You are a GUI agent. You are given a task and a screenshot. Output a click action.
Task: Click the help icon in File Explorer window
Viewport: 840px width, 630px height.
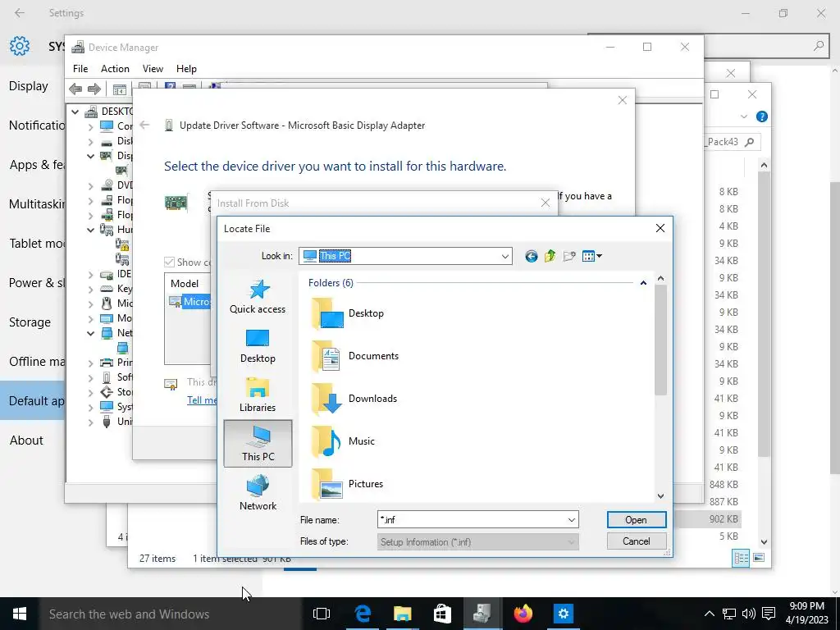tap(762, 116)
